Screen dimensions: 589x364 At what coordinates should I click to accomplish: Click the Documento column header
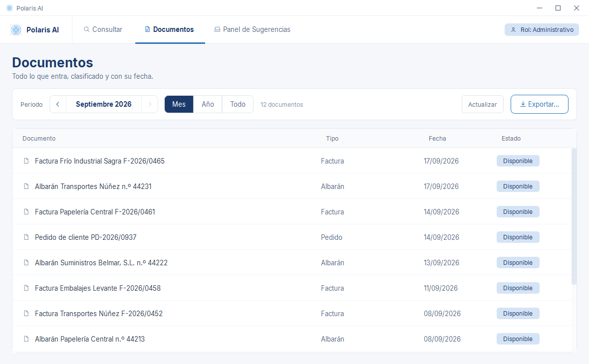(39, 139)
